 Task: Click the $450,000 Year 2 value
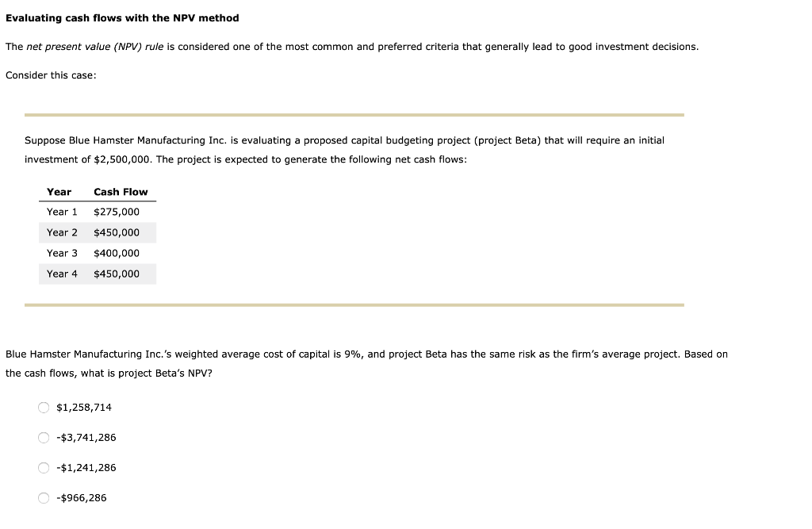[x=116, y=232]
